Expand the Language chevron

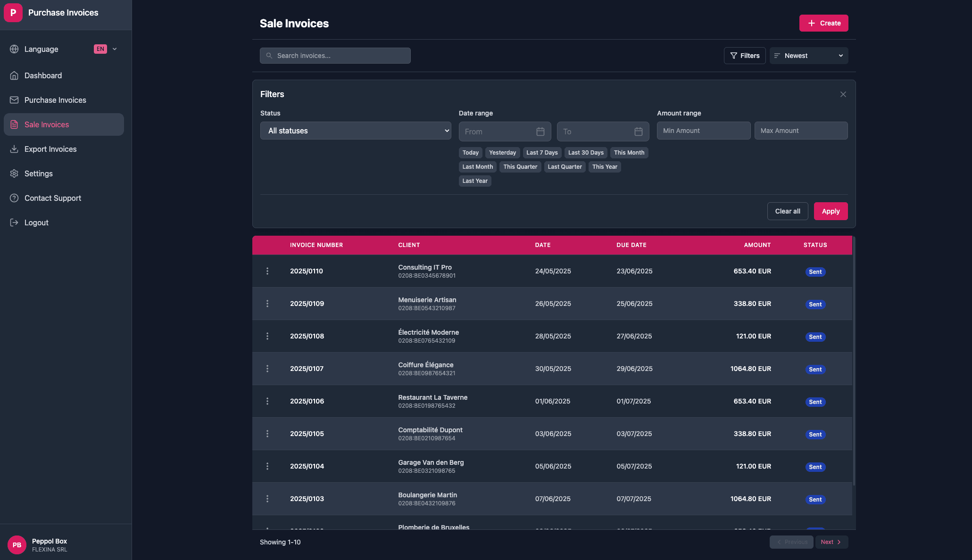[115, 49]
